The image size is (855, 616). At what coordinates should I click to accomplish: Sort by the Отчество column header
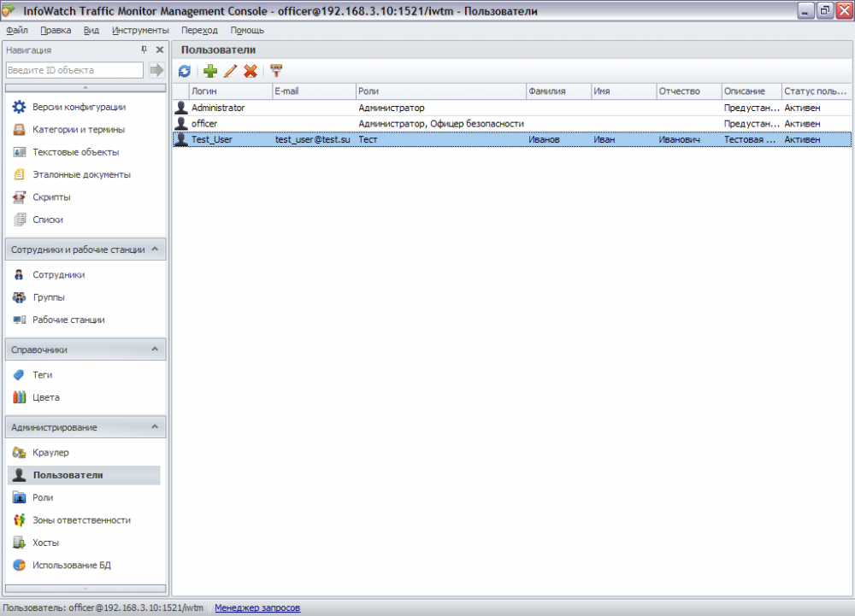click(689, 91)
